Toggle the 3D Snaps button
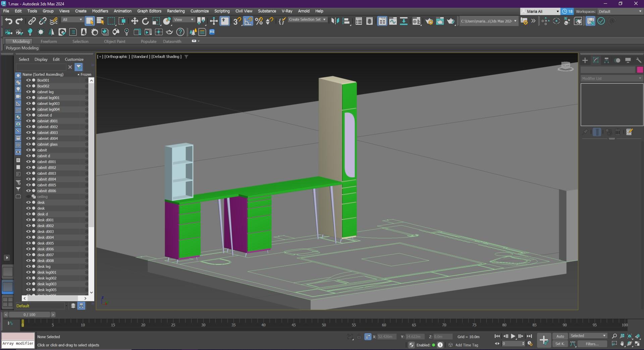This screenshot has width=644, height=350. (237, 21)
